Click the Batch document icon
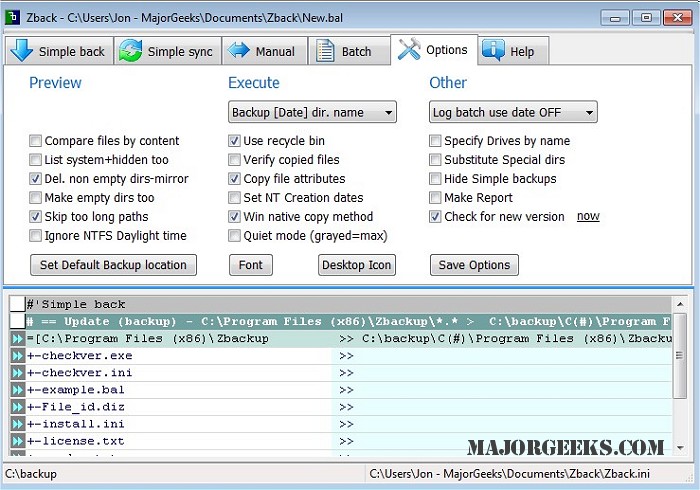The height and width of the screenshot is (490, 700). pyautogui.click(x=325, y=51)
